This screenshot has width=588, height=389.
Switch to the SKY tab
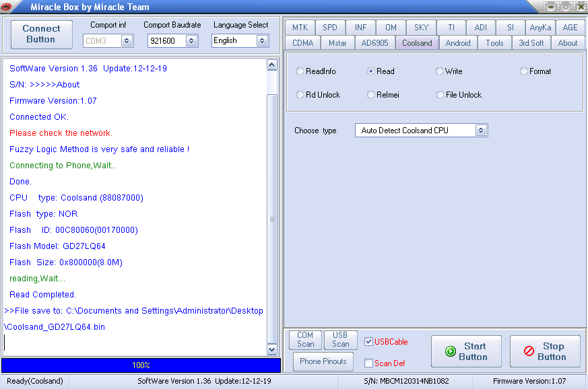[421, 28]
